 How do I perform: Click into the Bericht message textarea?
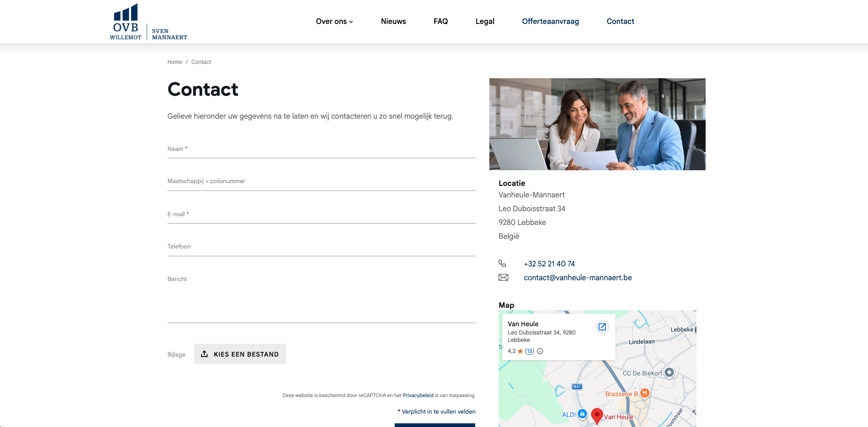(322, 297)
